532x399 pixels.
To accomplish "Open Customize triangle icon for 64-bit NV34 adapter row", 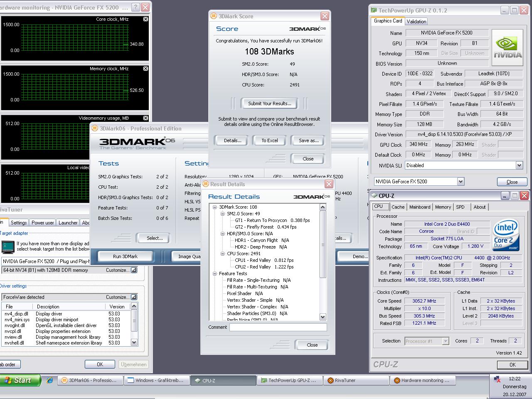I will 134,270.
